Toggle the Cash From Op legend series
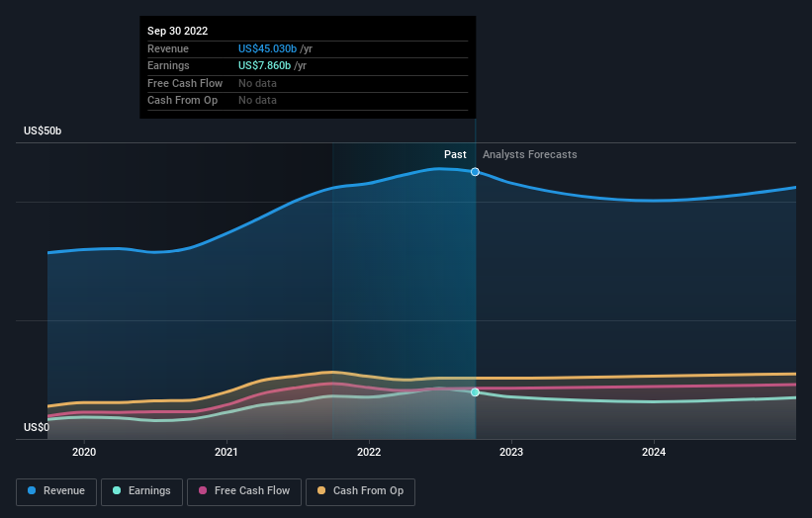The width and height of the screenshot is (812, 518). tap(360, 491)
